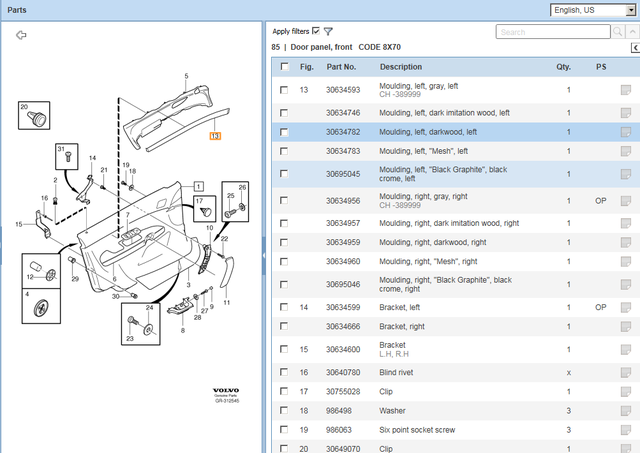640x453 pixels.
Task: Collapse the parts list panel arrow
Action: [x=634, y=48]
